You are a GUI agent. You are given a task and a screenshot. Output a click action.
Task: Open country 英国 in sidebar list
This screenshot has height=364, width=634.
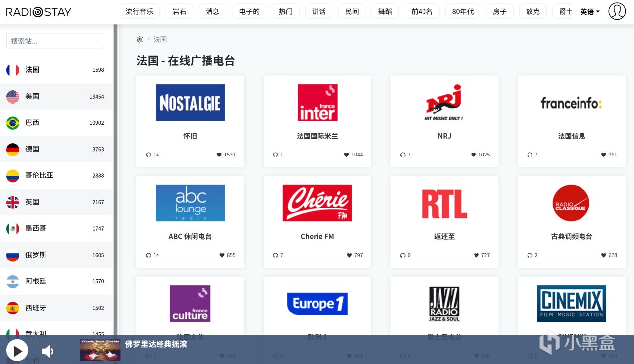(x=56, y=202)
